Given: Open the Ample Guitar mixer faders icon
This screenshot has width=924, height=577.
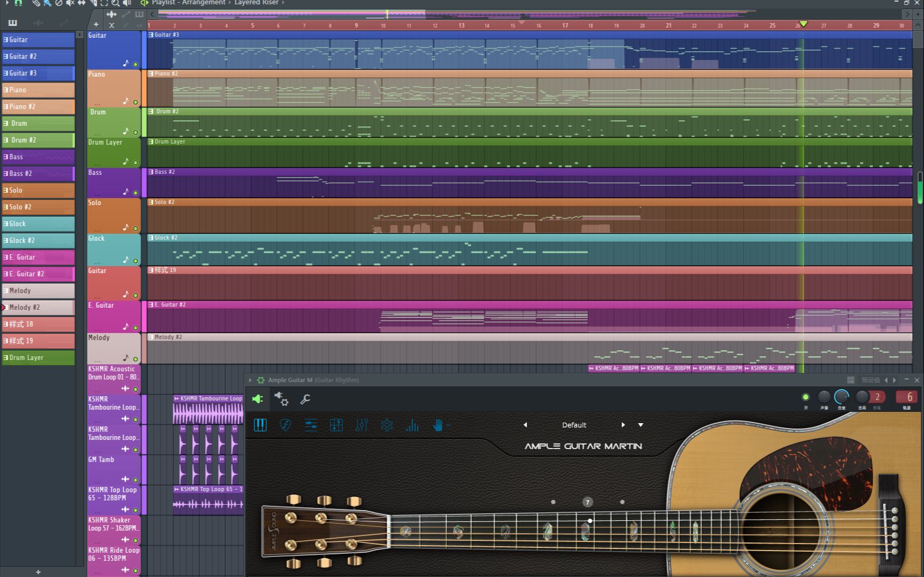Looking at the screenshot, I should 362,425.
